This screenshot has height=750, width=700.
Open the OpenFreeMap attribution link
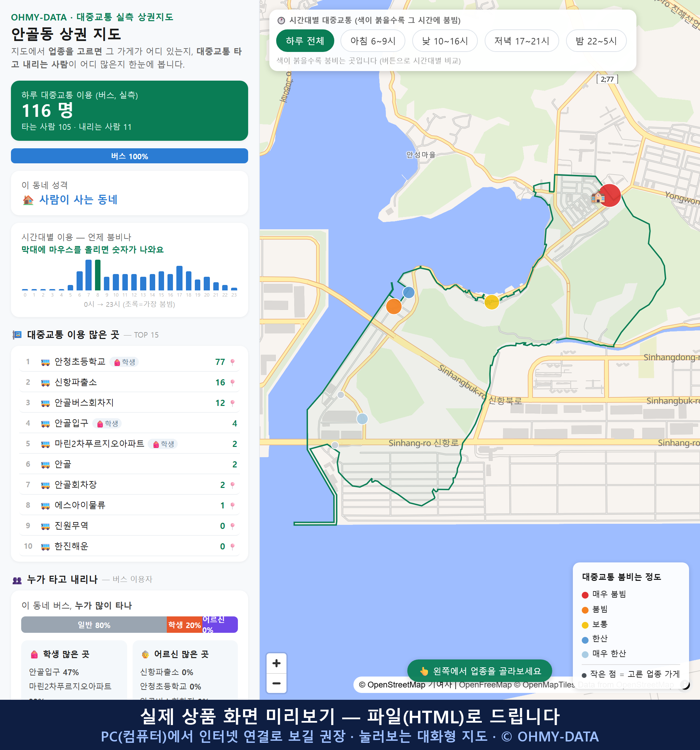click(x=485, y=685)
